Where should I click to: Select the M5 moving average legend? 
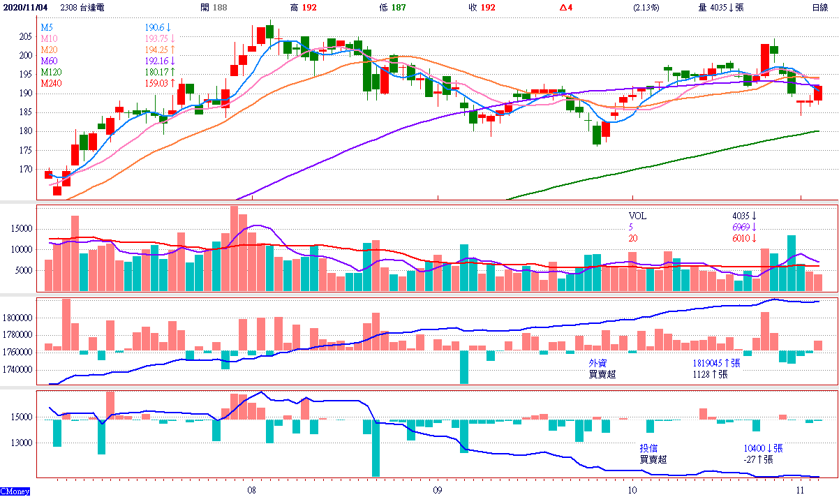[x=47, y=27]
